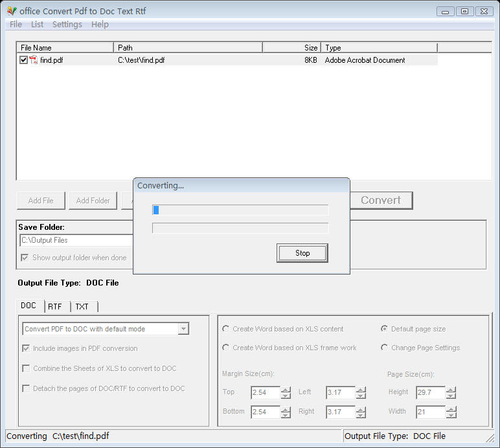Click the Left margin value field
Image resolution: width=500 pixels, height=448 pixels.
click(341, 392)
